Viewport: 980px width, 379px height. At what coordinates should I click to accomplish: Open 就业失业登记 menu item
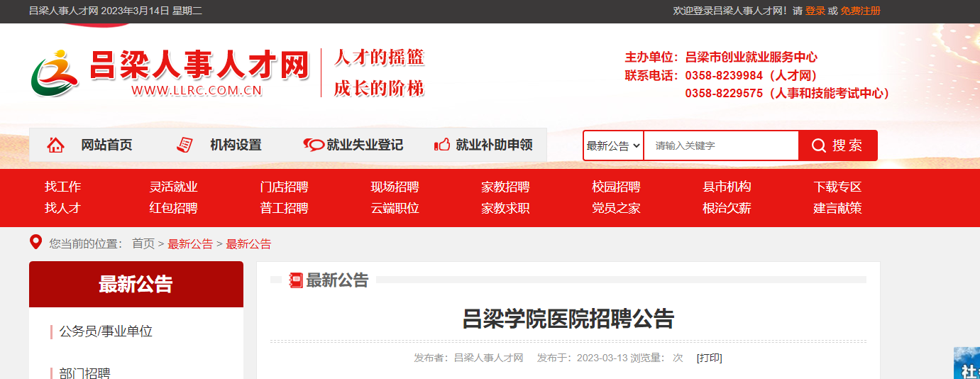coord(365,145)
